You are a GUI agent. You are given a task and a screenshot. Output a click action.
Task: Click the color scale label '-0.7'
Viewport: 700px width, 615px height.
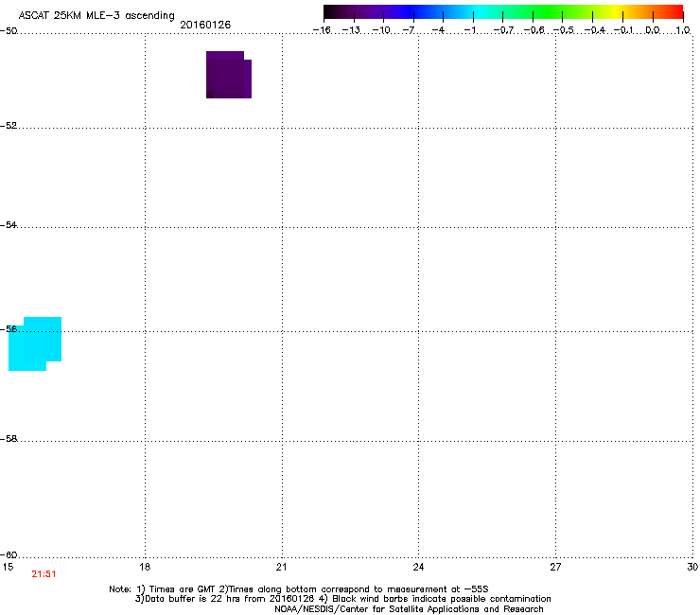point(503,30)
